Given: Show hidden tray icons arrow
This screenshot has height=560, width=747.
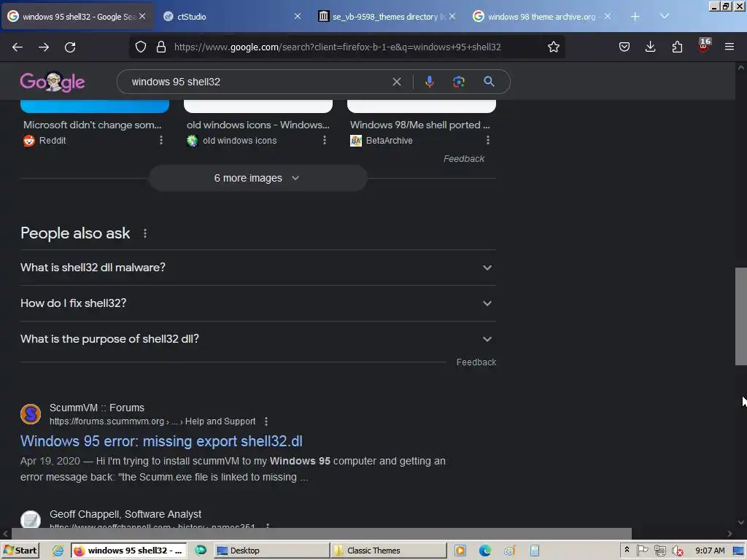Looking at the screenshot, I should tap(627, 550).
